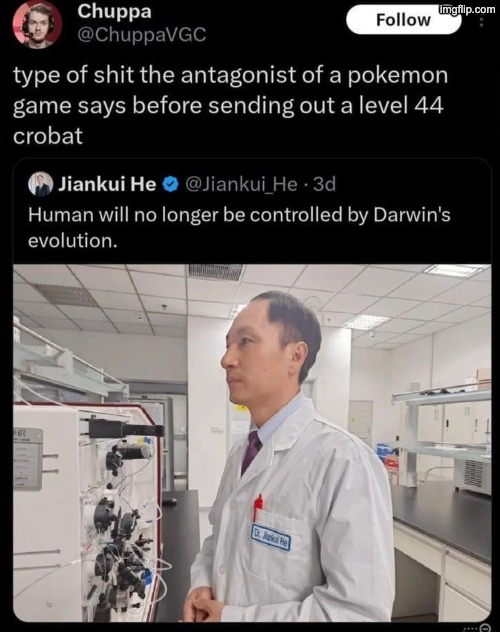Open Chuppa's profile avatar picture
500x632 pixels.
pos(37,25)
